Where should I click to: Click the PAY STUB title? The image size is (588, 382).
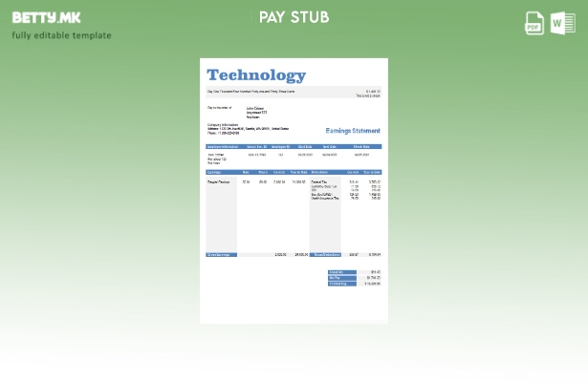tap(294, 17)
